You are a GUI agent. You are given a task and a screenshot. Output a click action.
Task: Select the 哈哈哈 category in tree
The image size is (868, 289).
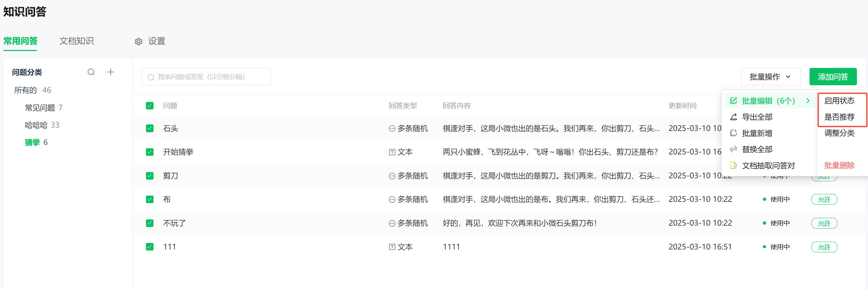pyautogui.click(x=36, y=125)
